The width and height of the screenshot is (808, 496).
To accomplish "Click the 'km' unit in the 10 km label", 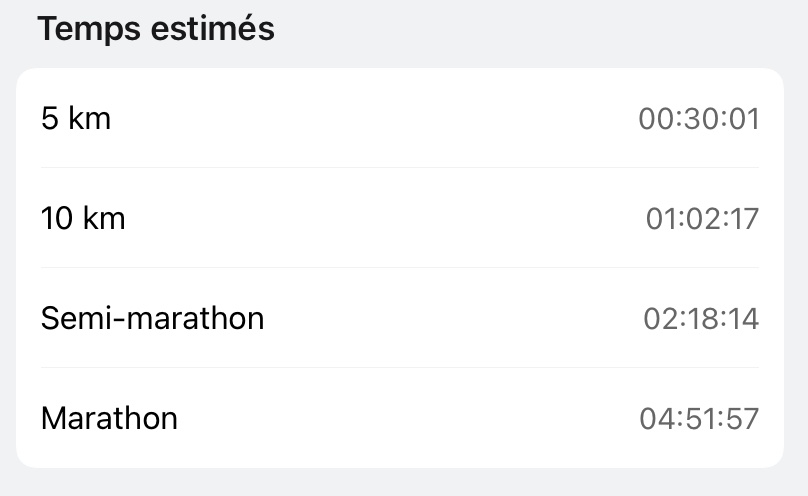I will coord(103,218).
